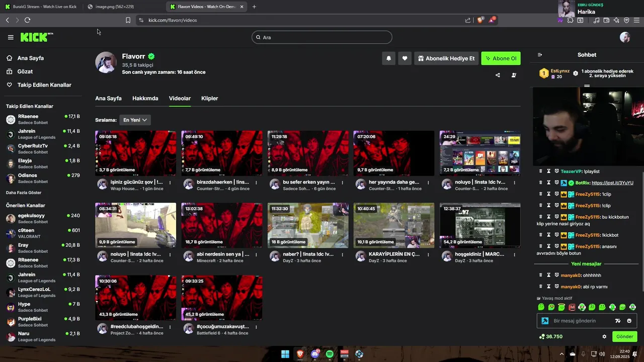Collapse the Sohbet chat panel
The height and width of the screenshot is (362, 644).
[540, 55]
